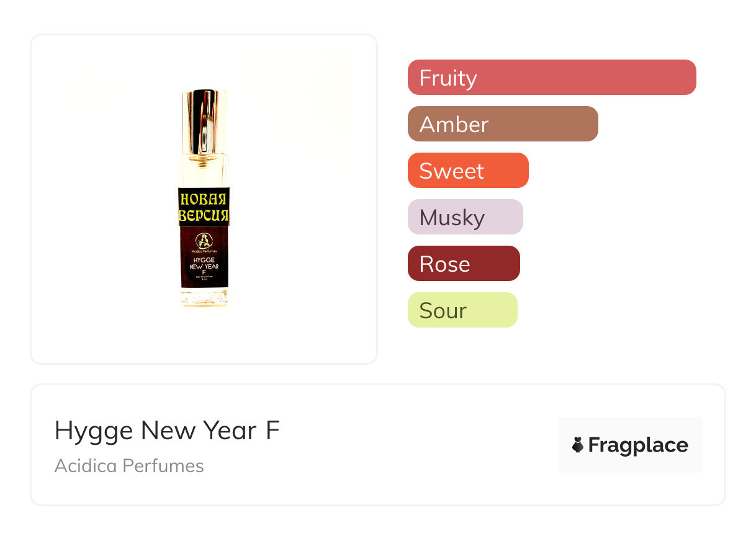This screenshot has width=756, height=536.
Task: Click the orange Sweet accord bar
Action: (x=468, y=171)
